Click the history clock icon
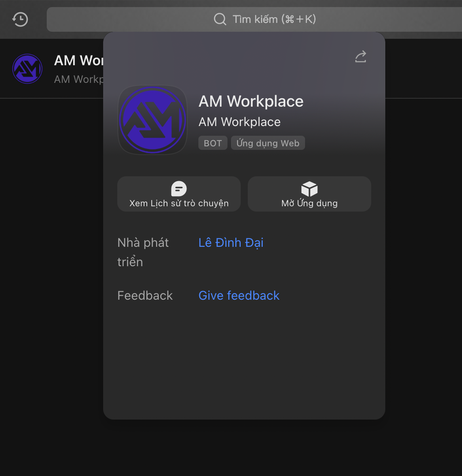The image size is (462, 476). 20,19
